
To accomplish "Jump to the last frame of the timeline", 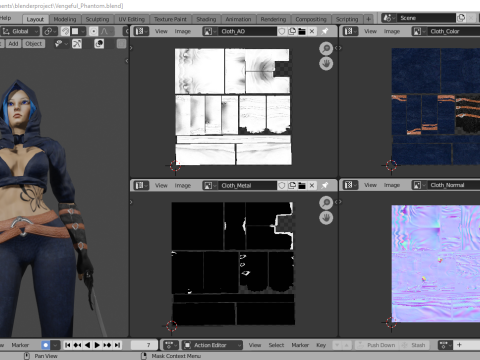I will (x=117, y=345).
